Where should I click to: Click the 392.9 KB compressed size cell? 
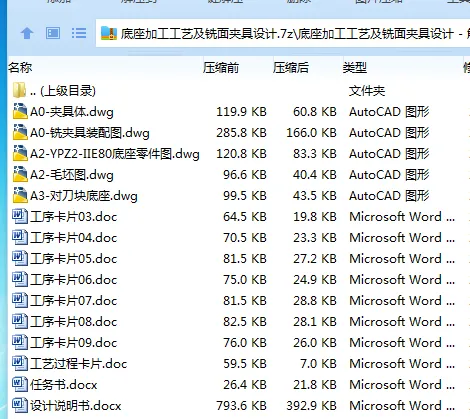point(311,405)
